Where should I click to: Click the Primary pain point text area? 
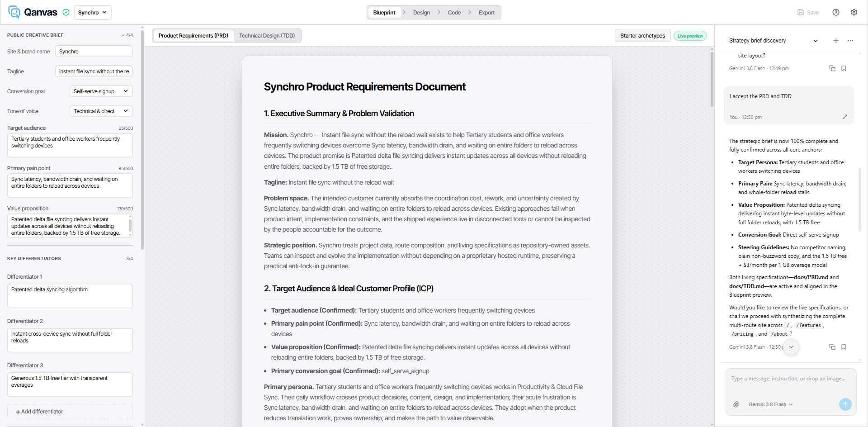click(x=70, y=185)
